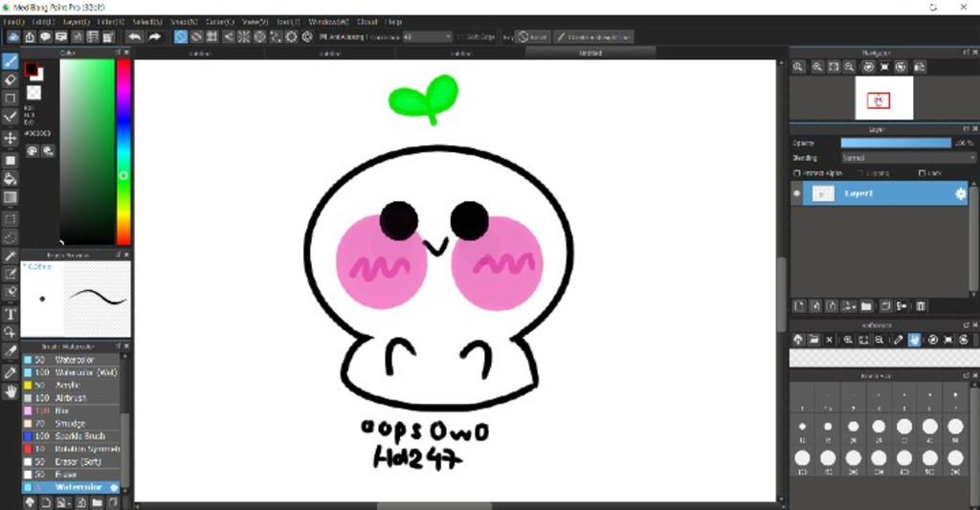Open the add-layer dropdown arrow icon
This screenshot has width=980, height=510.
tap(849, 305)
